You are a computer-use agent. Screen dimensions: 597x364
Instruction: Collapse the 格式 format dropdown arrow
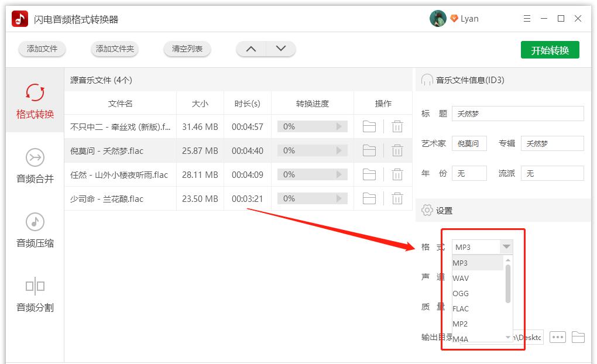506,246
